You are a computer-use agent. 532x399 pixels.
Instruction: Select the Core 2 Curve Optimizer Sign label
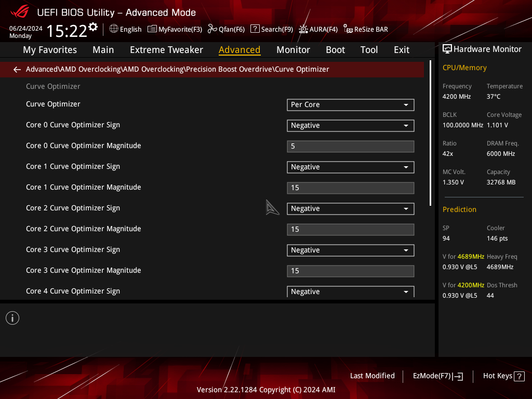73,208
